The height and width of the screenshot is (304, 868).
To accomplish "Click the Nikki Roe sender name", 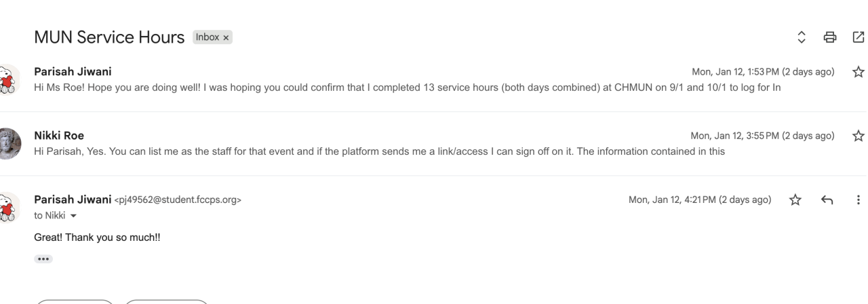I will [59, 136].
